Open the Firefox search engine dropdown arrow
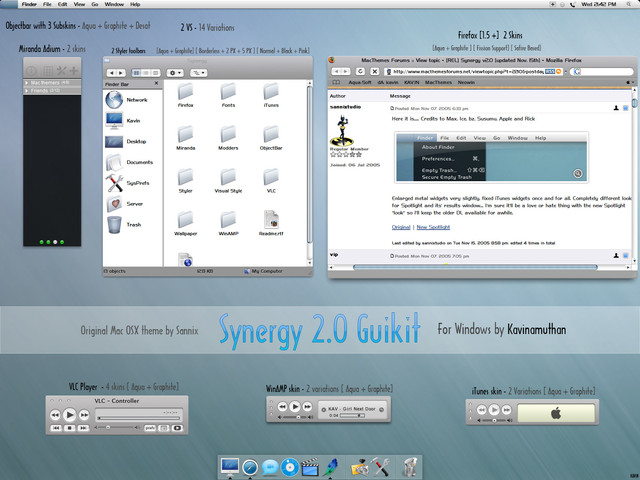Image resolution: width=640 pixels, height=480 pixels. tap(566, 71)
